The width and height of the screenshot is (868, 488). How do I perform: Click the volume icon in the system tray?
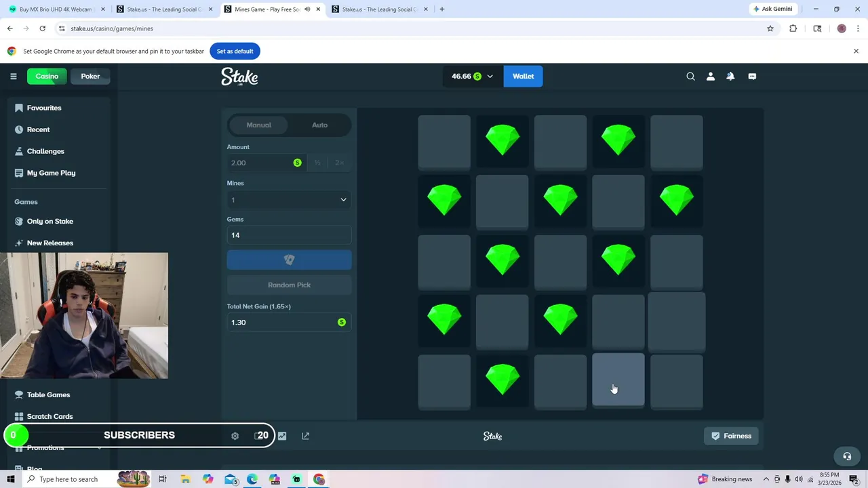pos(798,479)
